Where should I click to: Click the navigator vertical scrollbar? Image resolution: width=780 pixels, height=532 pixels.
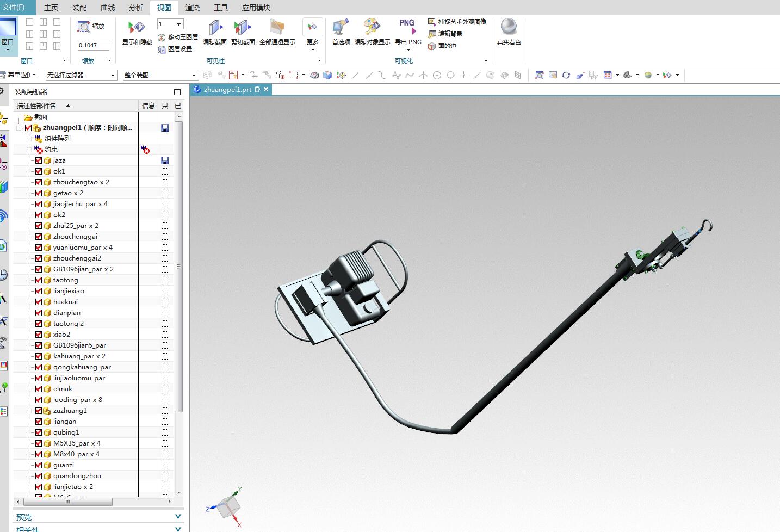[179, 267]
